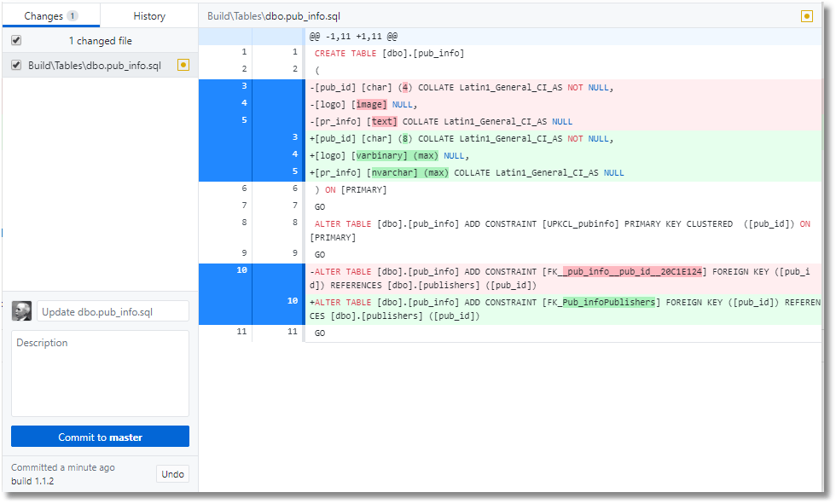Click the highlighted 'FK_Pub_infoPublishers' constraint name
836x504 pixels.
(608, 303)
